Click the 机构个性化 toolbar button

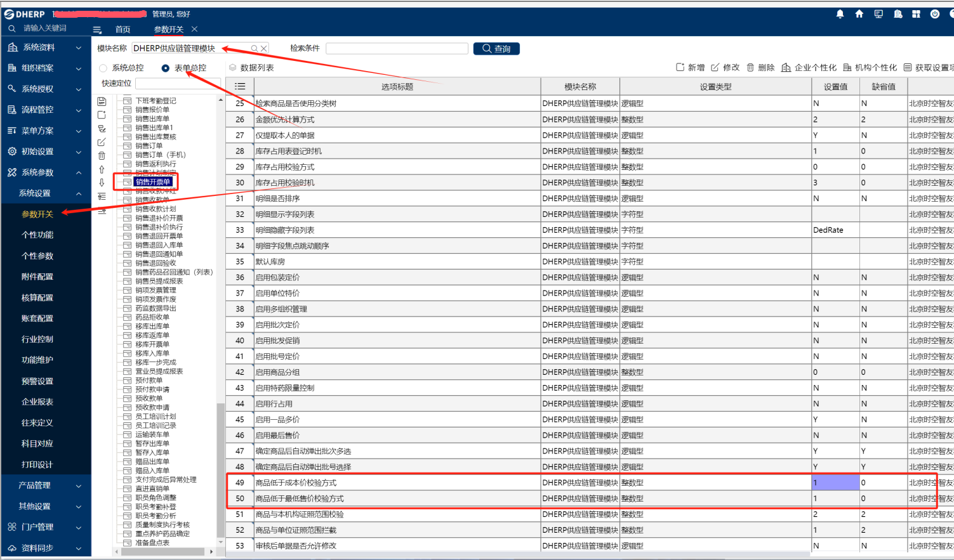(870, 67)
